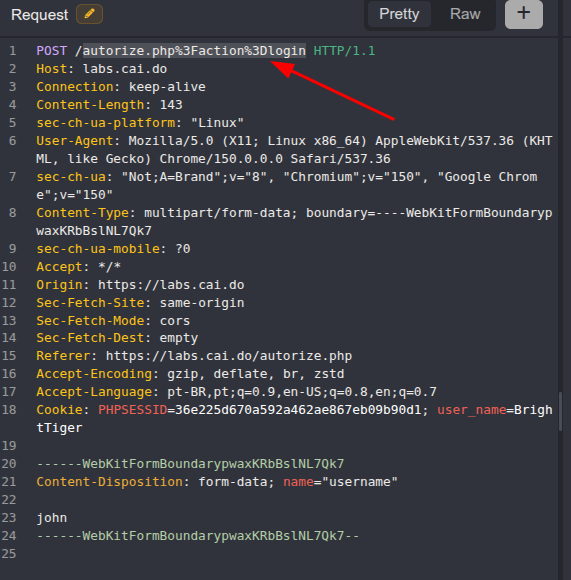Screen dimensions: 571x580
Task: Click the pencil edit icon beside Request
Action: (x=89, y=14)
